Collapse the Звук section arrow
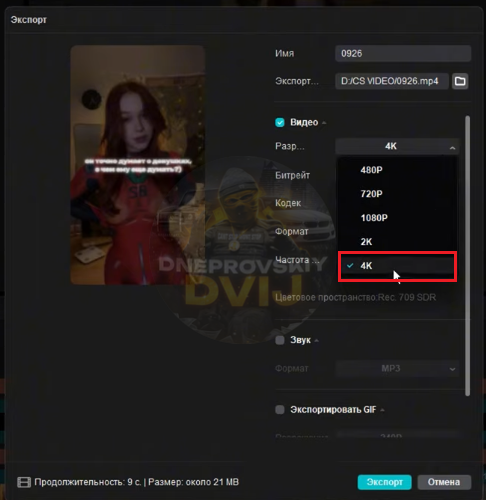 point(317,341)
